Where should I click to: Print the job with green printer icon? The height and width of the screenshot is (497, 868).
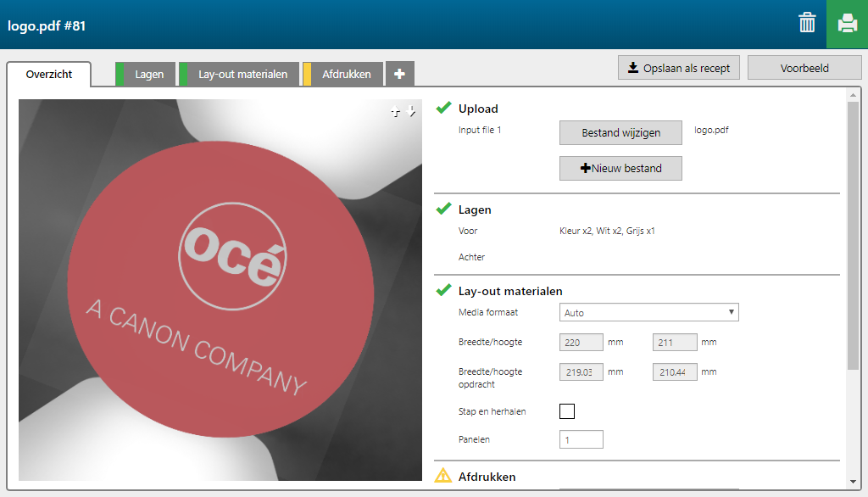(x=847, y=24)
